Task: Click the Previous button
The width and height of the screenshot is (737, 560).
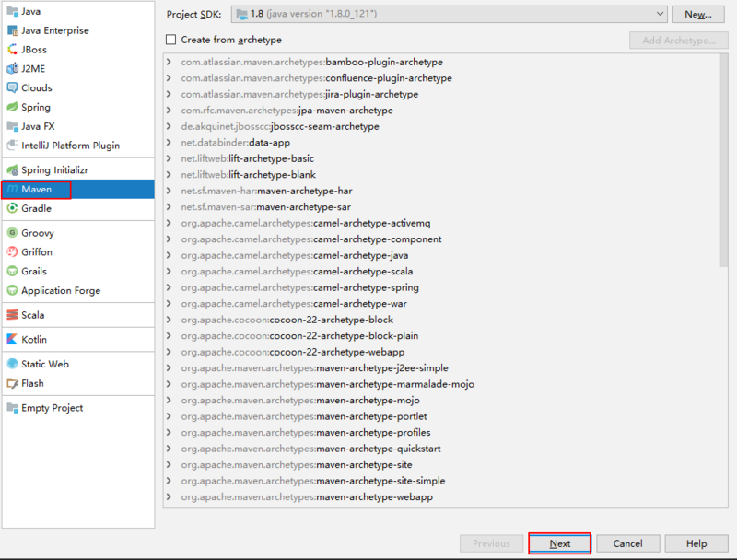Action: [492, 543]
